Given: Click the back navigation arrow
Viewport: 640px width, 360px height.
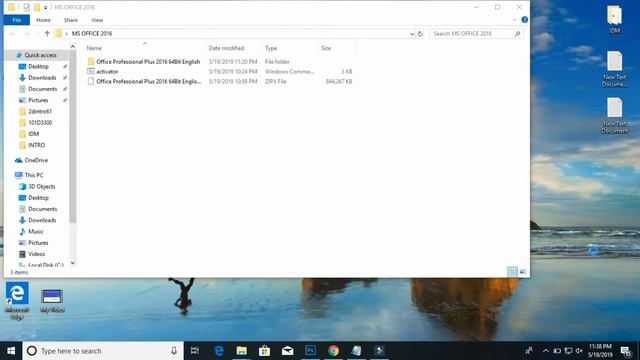Looking at the screenshot, I should coord(13,33).
